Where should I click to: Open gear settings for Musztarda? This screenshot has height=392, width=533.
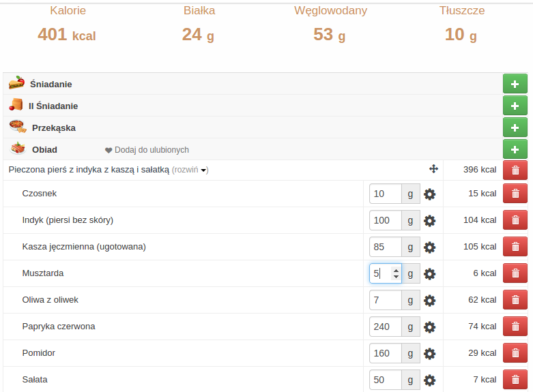coord(429,274)
